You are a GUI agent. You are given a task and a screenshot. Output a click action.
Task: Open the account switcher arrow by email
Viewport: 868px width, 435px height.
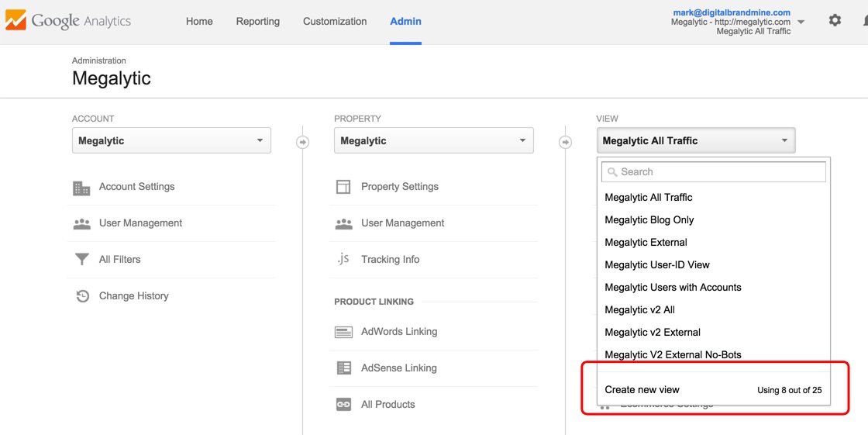801,22
